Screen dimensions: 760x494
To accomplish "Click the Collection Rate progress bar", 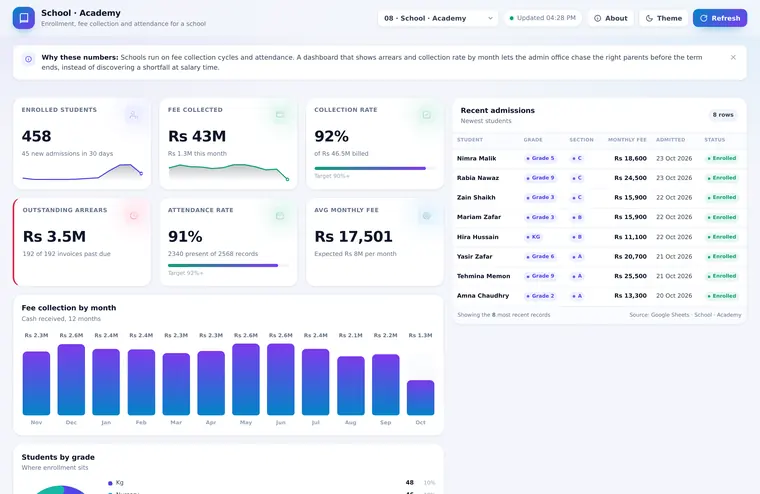I will pos(375,168).
